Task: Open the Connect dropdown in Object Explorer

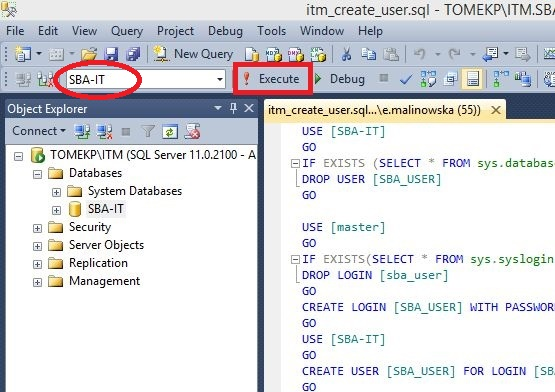Action: pyautogui.click(x=39, y=131)
